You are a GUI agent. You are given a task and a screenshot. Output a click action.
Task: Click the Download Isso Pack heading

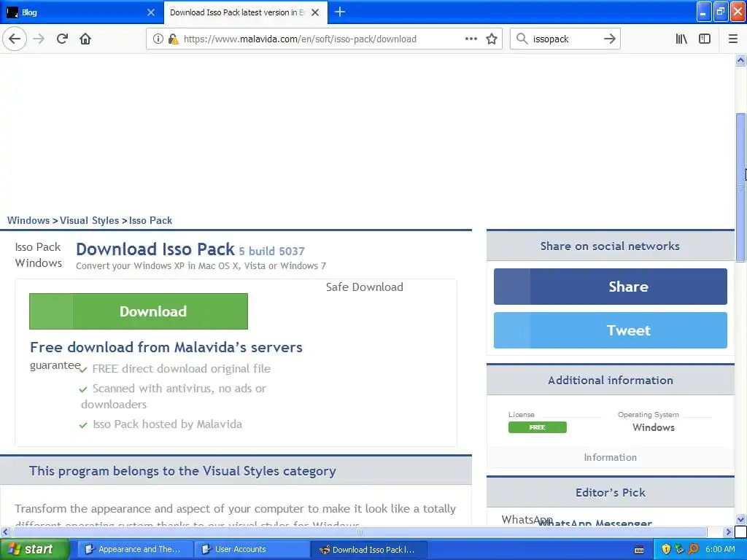pyautogui.click(x=155, y=249)
